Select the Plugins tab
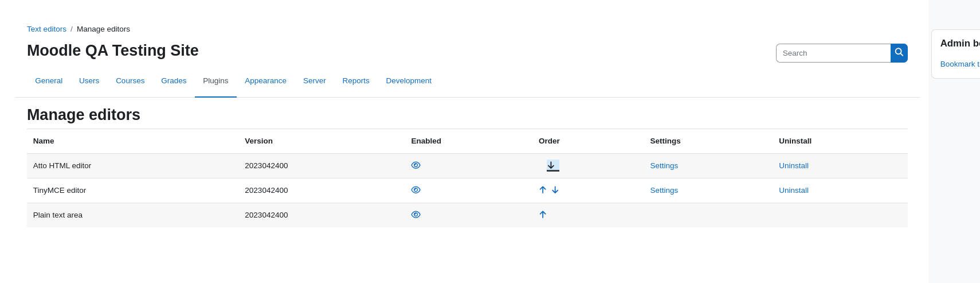The image size is (980, 283). click(x=215, y=81)
